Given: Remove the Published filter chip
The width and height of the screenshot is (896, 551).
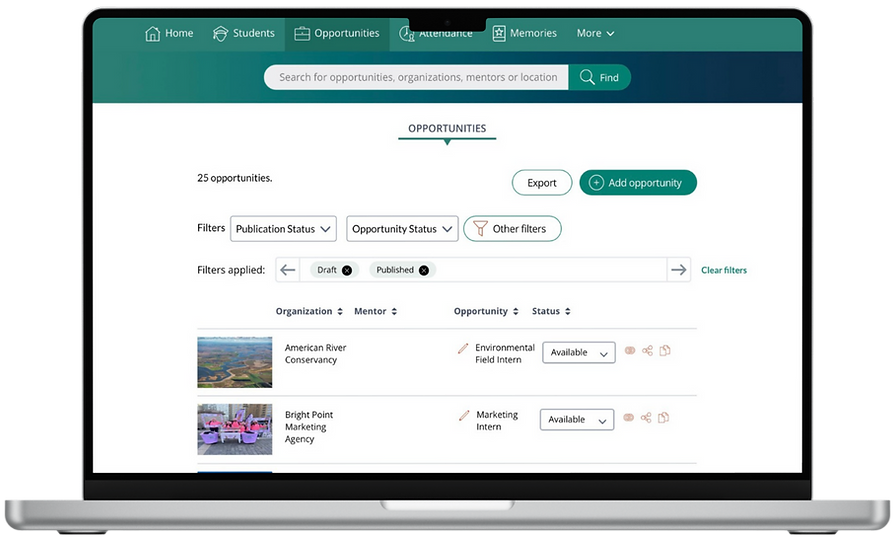Looking at the screenshot, I should pos(423,270).
